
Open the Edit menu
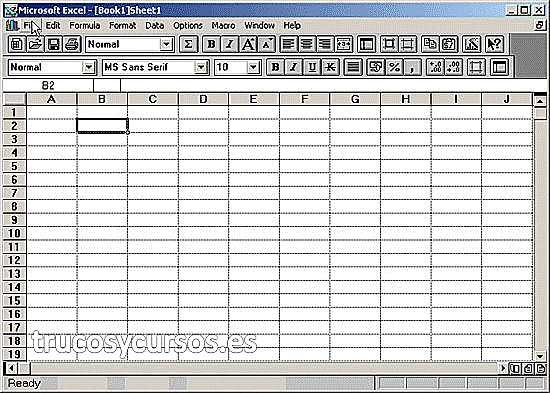53,26
